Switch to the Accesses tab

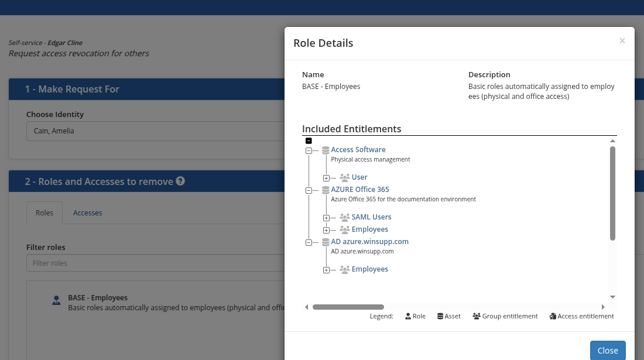pos(87,213)
